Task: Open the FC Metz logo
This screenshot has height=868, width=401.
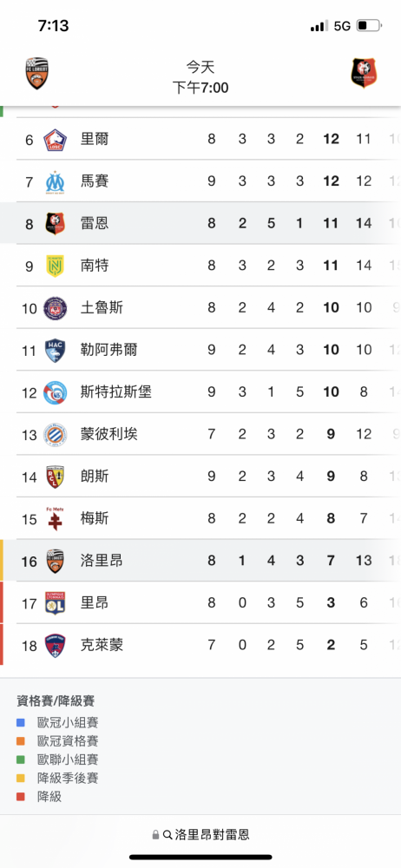Action: (x=55, y=519)
